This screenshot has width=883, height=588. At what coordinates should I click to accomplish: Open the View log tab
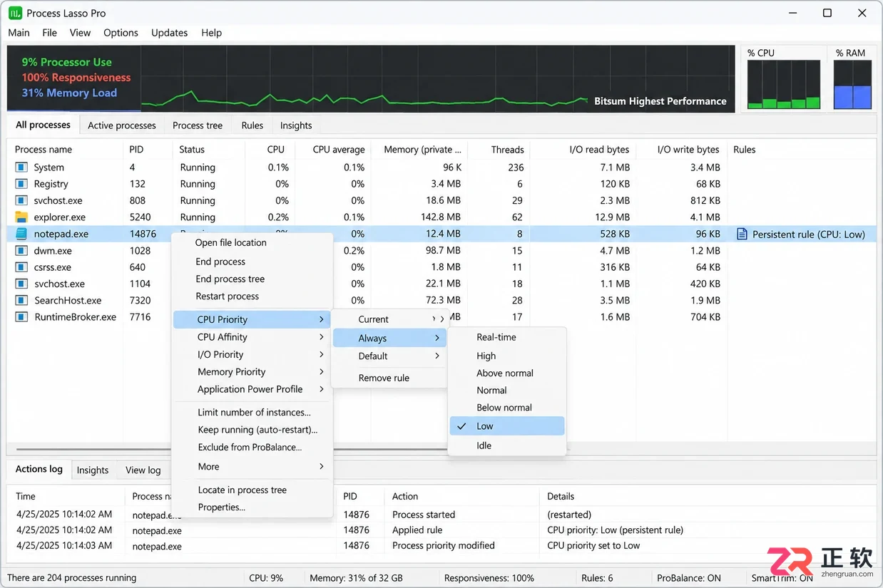click(143, 470)
